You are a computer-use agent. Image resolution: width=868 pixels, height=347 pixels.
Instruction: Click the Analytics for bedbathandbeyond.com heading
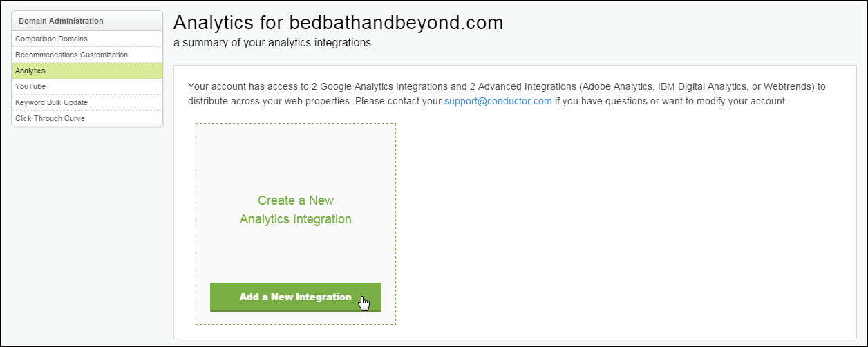[x=338, y=22]
